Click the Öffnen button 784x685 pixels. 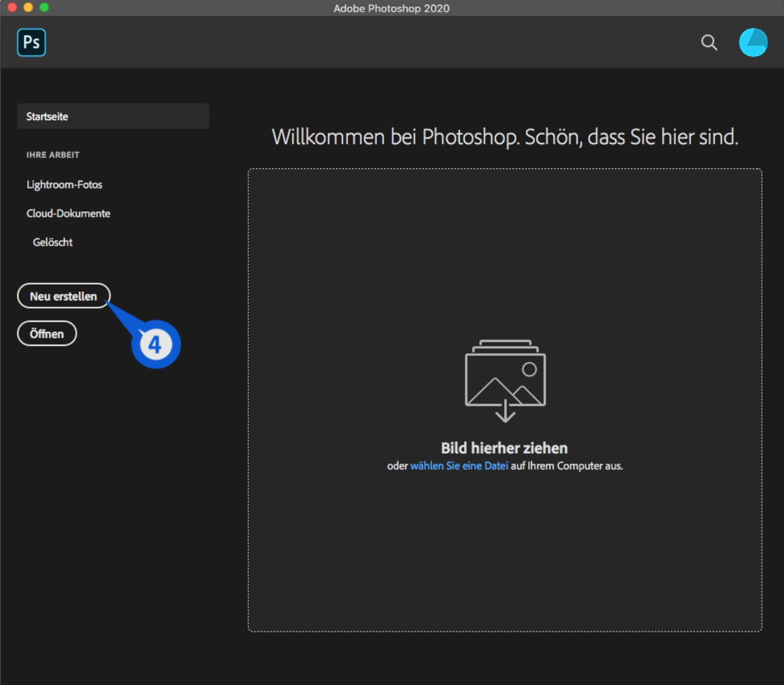[47, 333]
